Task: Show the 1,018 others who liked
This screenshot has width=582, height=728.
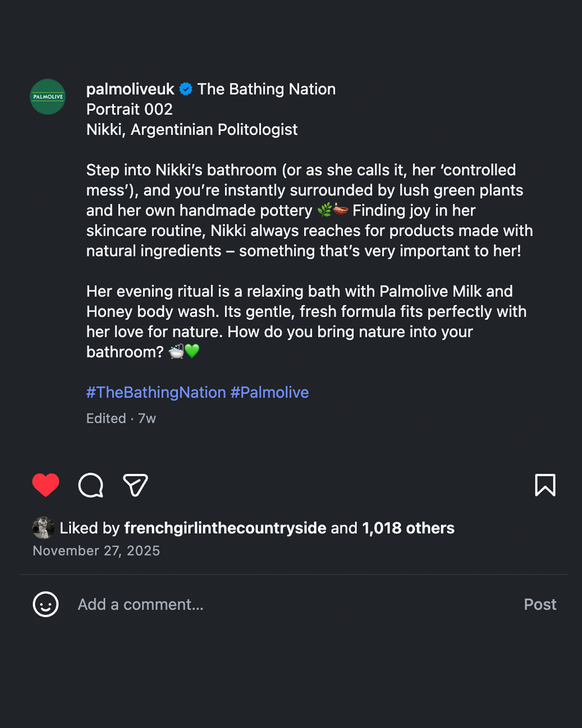Action: tap(408, 528)
